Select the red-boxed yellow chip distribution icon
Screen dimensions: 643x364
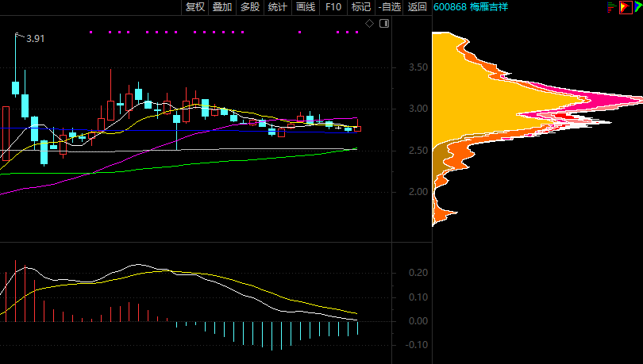click(626, 7)
